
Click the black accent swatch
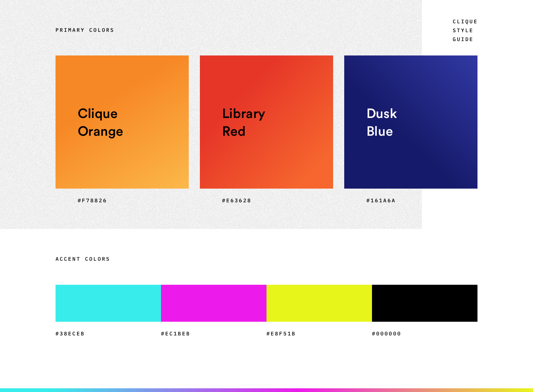pyautogui.click(x=425, y=303)
